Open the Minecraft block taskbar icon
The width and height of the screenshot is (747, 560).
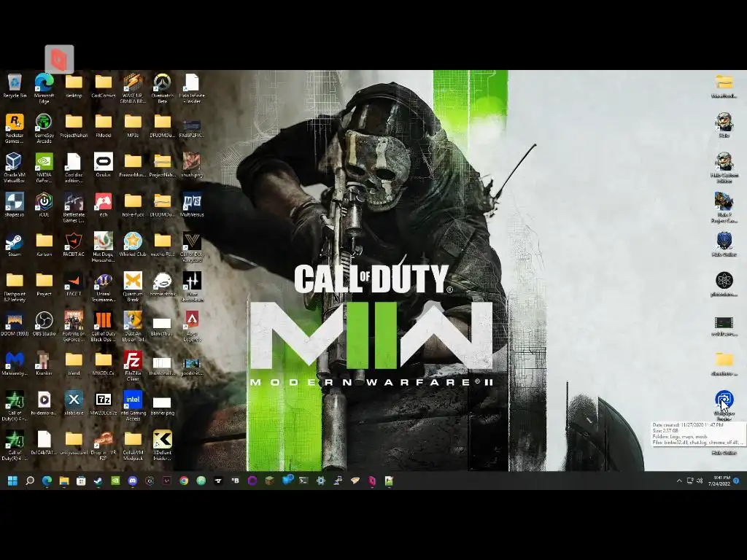[270, 481]
